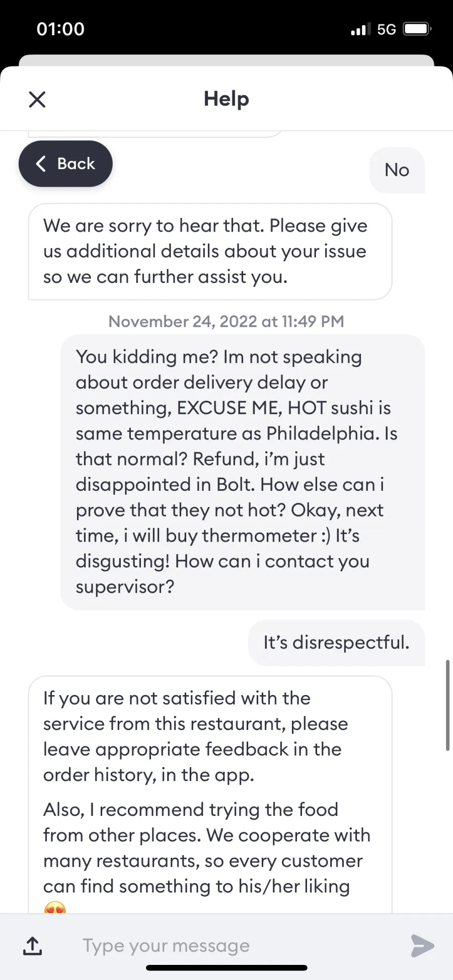The width and height of the screenshot is (453, 980).
Task: Tap the long 'You kidding me?' complaint message
Action: [243, 472]
